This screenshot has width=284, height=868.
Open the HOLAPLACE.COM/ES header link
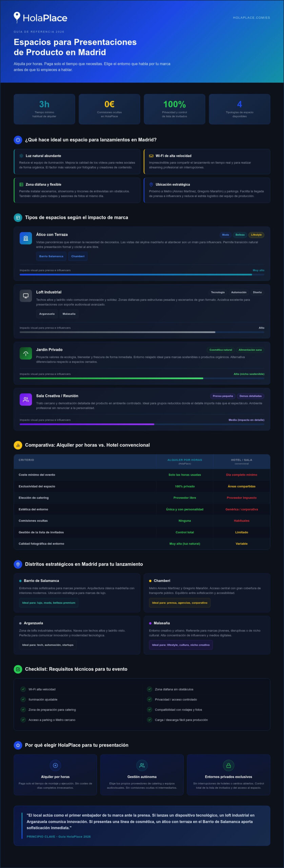click(x=251, y=18)
